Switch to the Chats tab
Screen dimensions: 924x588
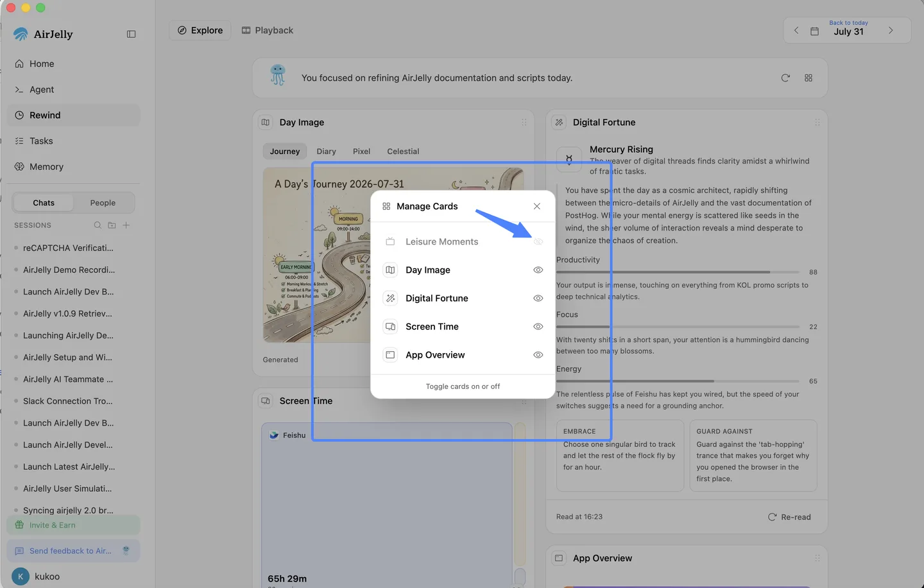(44, 203)
